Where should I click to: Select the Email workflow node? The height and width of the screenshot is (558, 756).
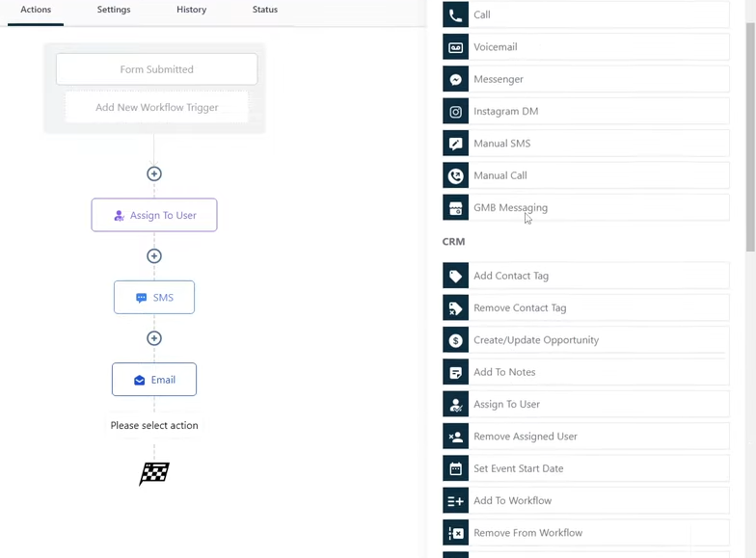tap(154, 380)
